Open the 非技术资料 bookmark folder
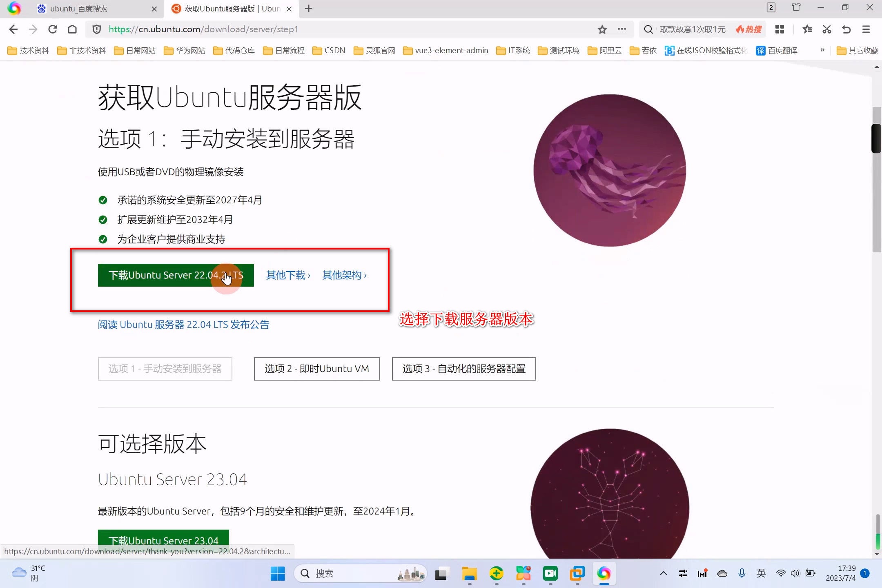Image resolution: width=882 pixels, height=588 pixels. click(x=82, y=51)
